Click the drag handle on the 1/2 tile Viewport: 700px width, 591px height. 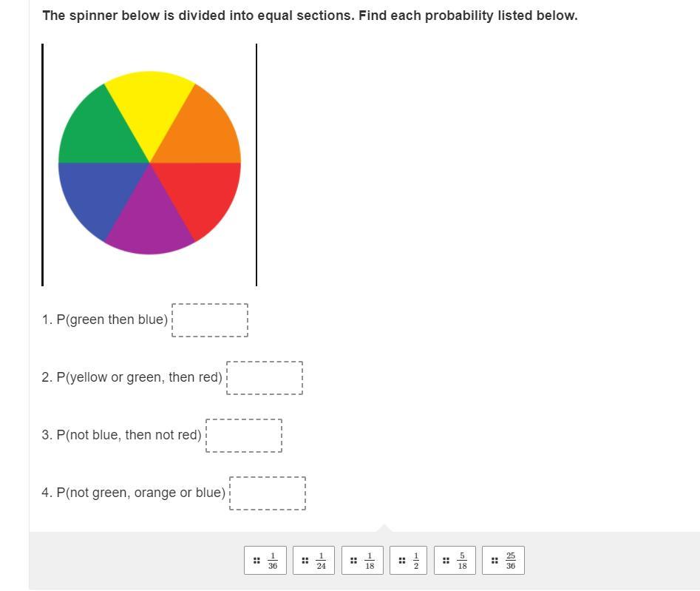401,561
